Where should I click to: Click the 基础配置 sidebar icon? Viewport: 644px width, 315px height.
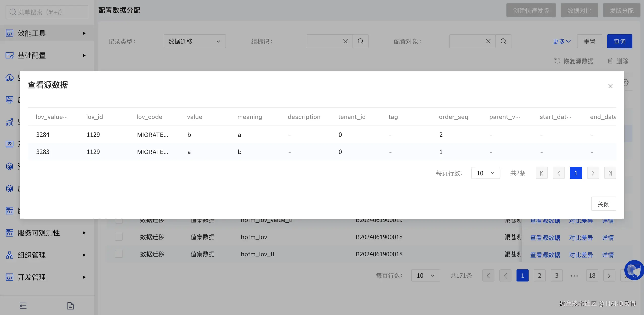click(x=10, y=55)
